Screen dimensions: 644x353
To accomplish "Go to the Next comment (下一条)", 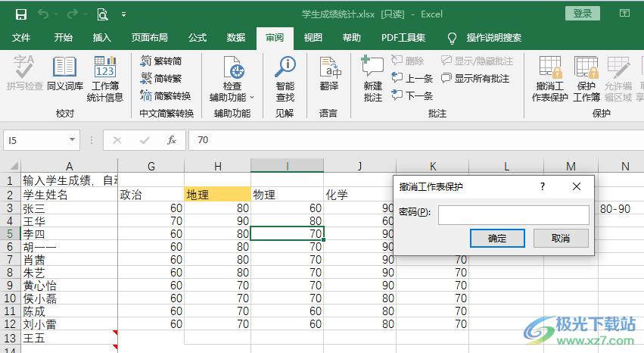I will click(412, 95).
